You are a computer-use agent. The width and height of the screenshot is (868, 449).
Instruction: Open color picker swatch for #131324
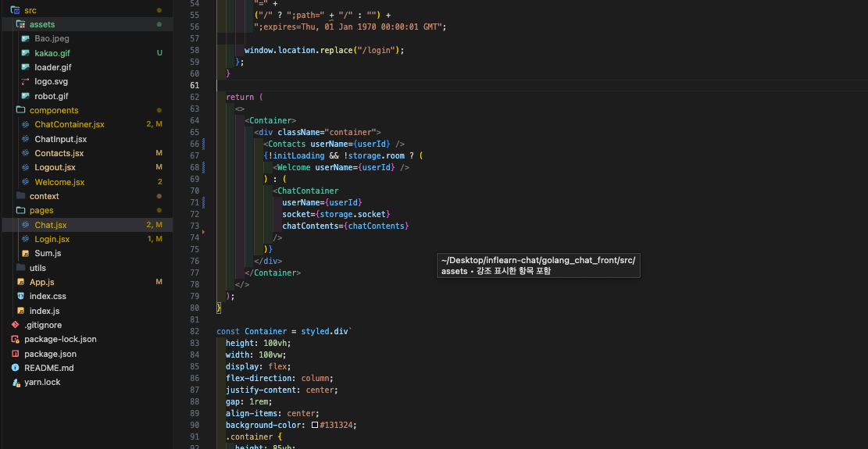tap(314, 426)
